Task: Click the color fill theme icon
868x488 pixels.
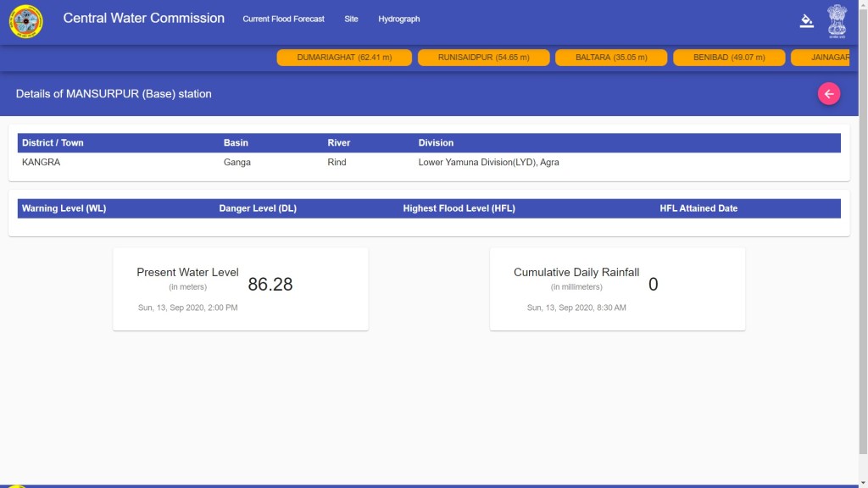Action: [x=806, y=21]
